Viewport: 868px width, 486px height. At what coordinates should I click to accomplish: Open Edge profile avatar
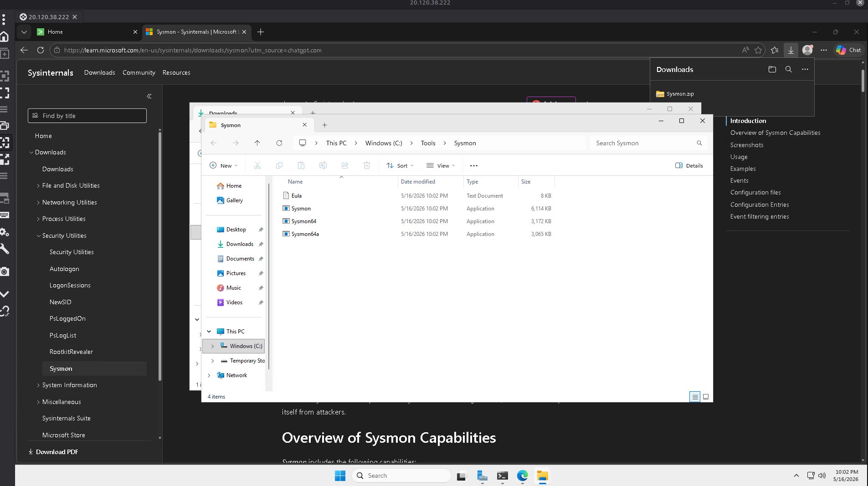tap(807, 50)
